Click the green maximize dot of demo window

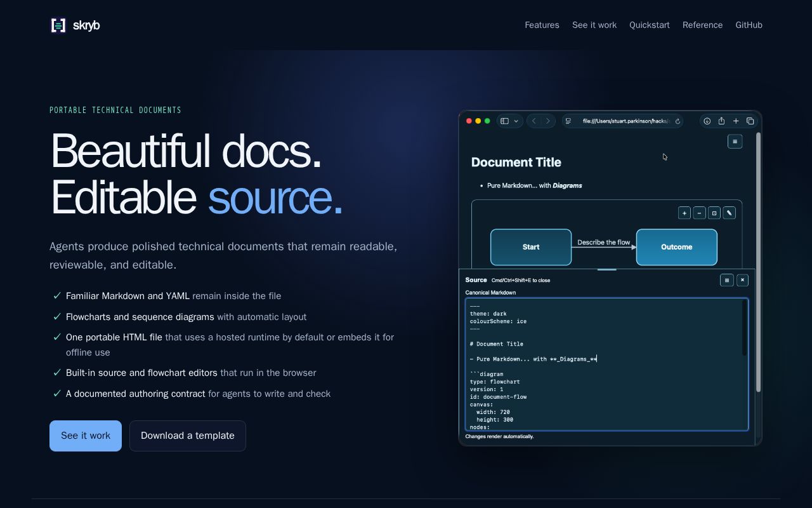point(487,121)
